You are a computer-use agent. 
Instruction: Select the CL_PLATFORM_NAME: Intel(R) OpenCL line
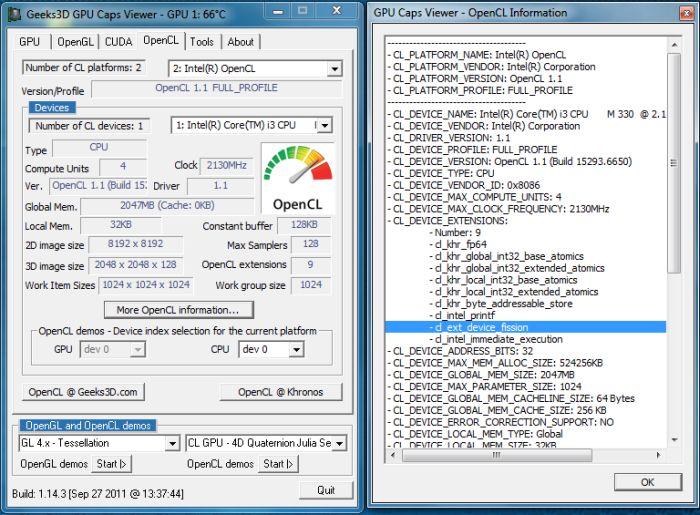476,55
